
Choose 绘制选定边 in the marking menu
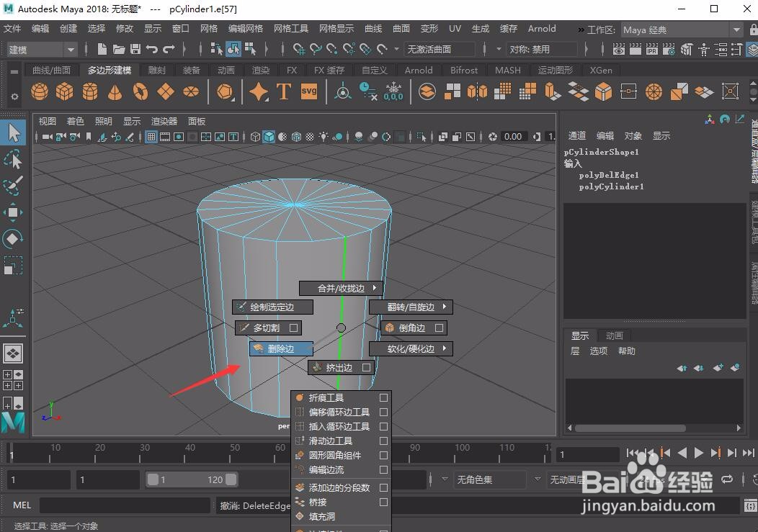pyautogui.click(x=272, y=307)
